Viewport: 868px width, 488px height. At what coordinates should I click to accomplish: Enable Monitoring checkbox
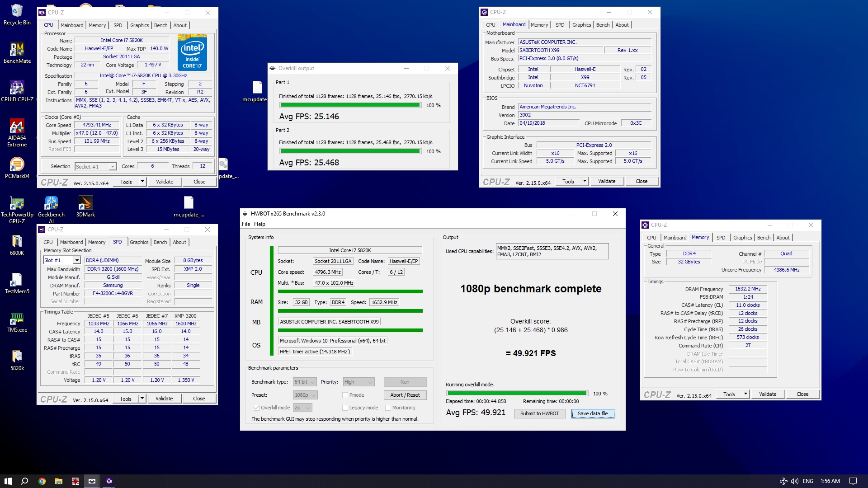(388, 408)
